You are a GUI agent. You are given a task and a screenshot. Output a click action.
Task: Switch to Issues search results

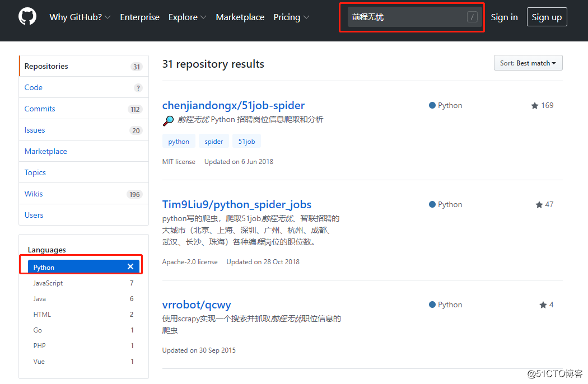pos(83,130)
